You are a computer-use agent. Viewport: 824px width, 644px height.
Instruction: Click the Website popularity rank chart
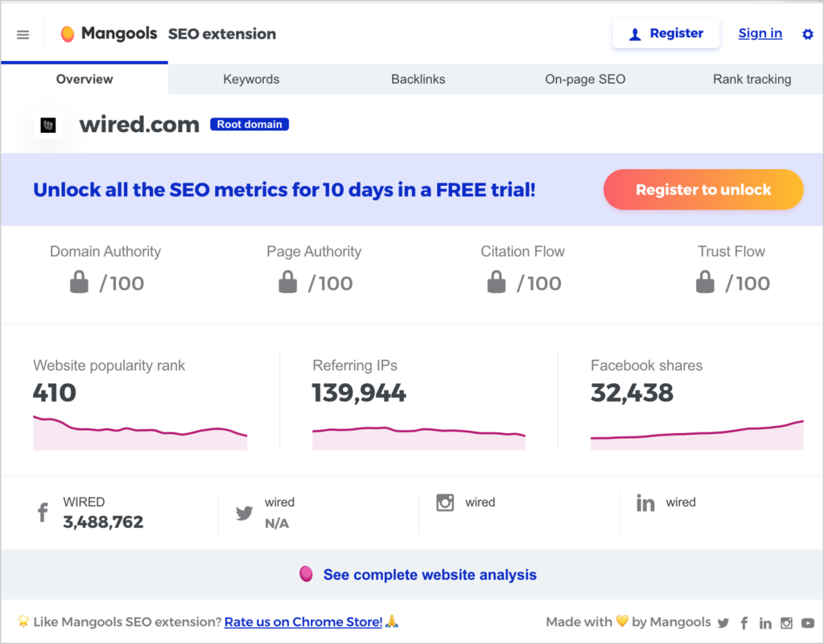[140, 432]
